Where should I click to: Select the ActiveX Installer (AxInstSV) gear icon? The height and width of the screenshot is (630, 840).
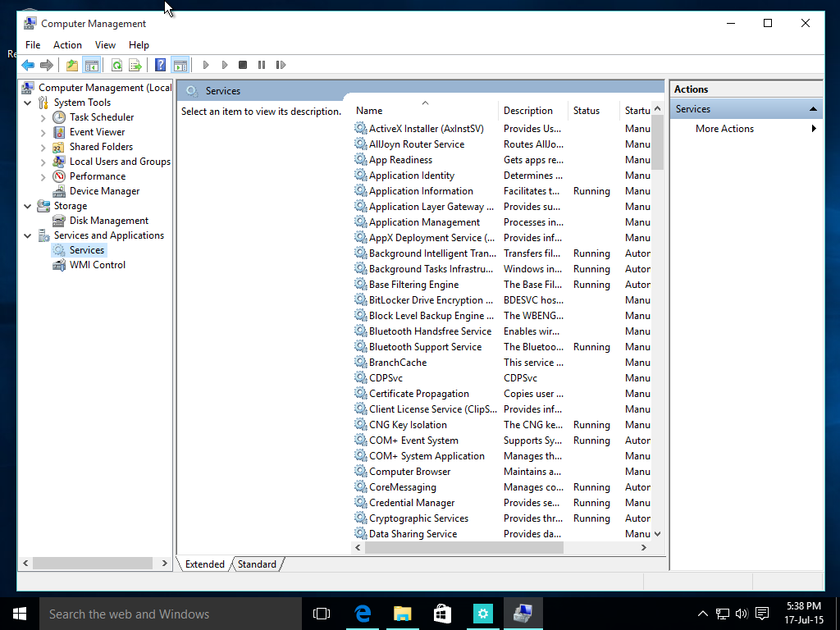coord(360,128)
